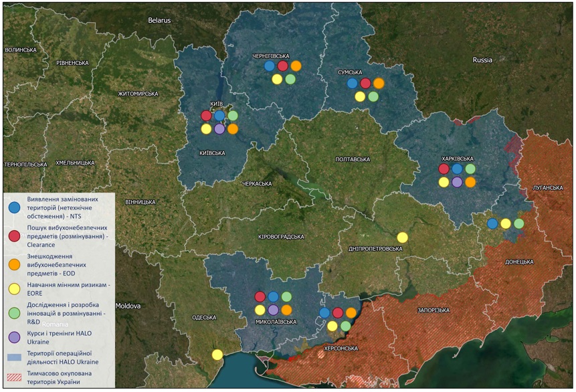This screenshot has height=392, width=576.
Task: Click the purple marker in Харківська region
Action: (x=457, y=182)
